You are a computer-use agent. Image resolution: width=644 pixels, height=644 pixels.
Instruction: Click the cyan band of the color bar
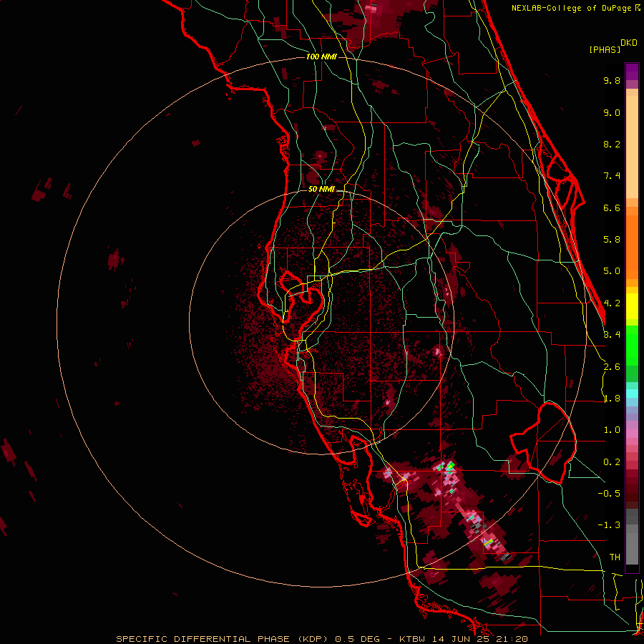(632, 394)
